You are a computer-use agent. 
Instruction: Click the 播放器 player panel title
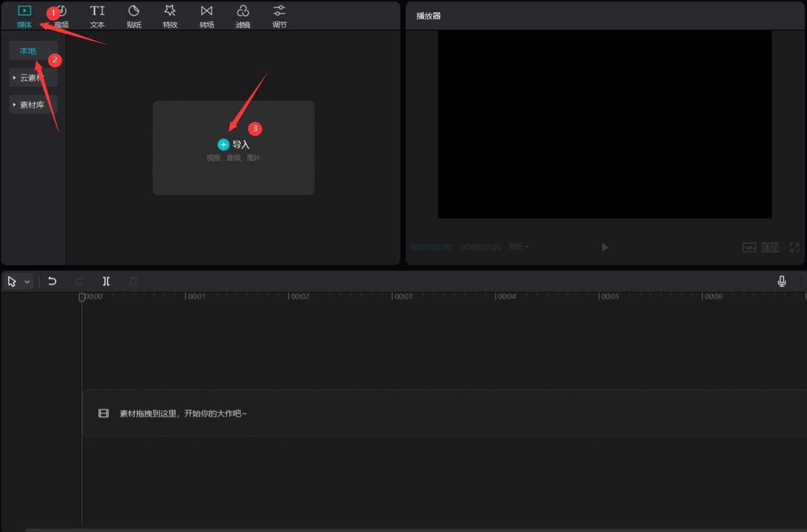(x=428, y=16)
